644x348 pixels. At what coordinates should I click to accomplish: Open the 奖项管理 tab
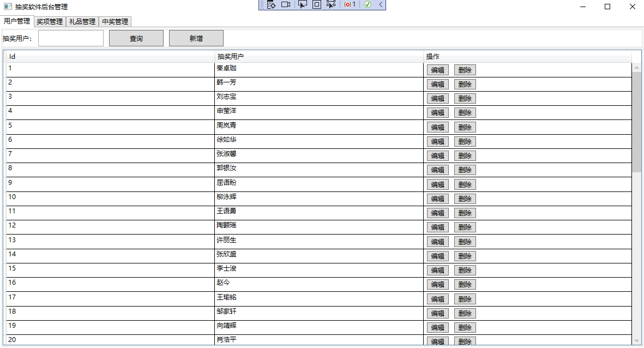point(50,22)
